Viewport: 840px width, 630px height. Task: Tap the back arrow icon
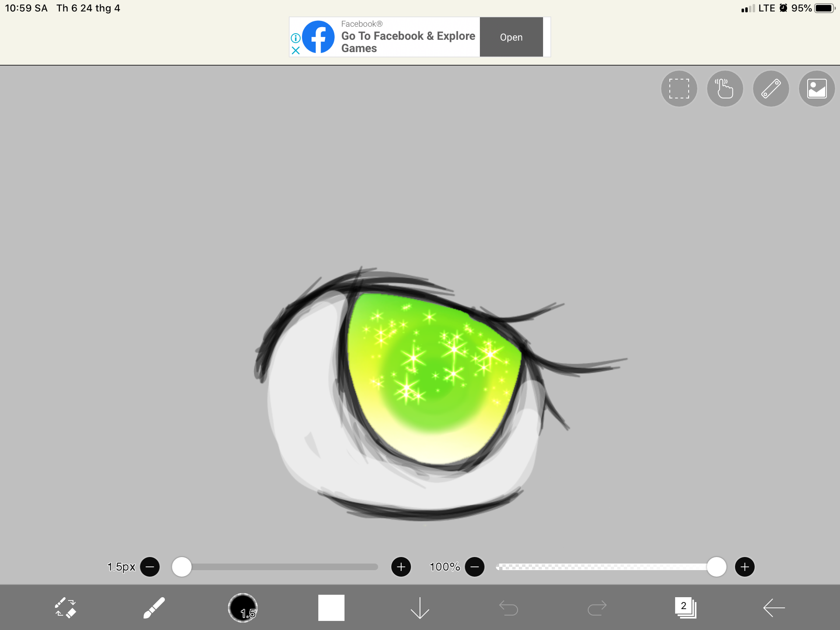click(x=774, y=608)
